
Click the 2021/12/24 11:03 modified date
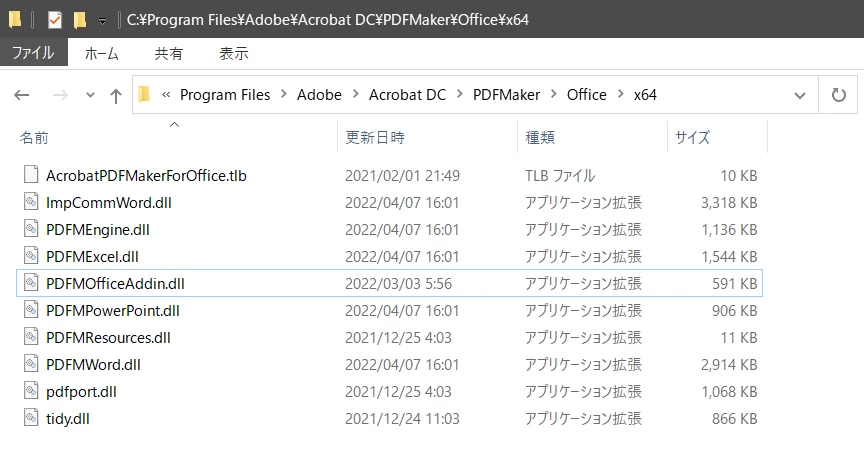402,419
